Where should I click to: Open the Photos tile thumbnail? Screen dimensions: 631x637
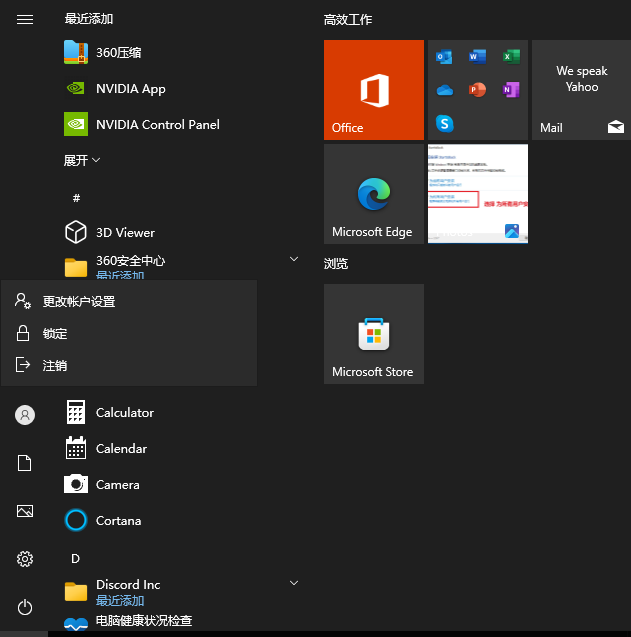[478, 194]
